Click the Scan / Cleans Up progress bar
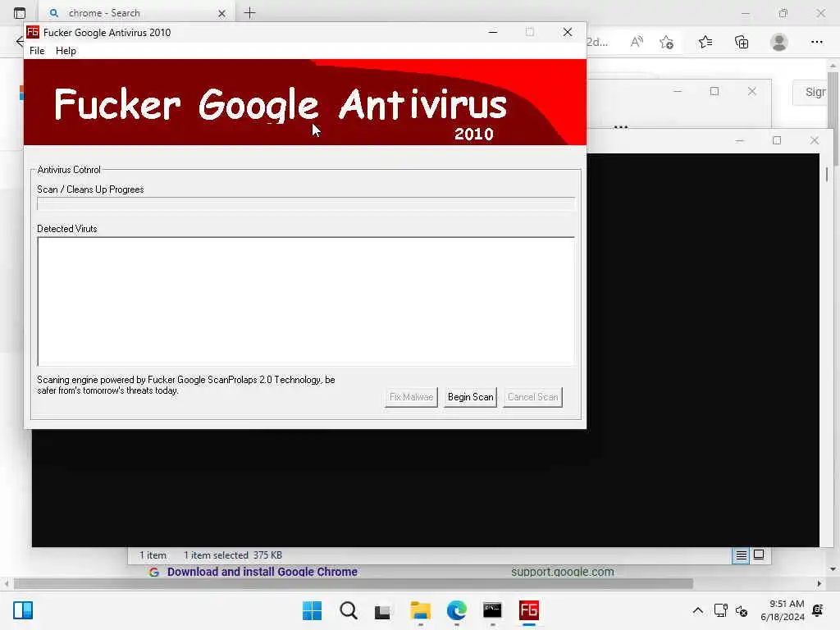 (306, 204)
